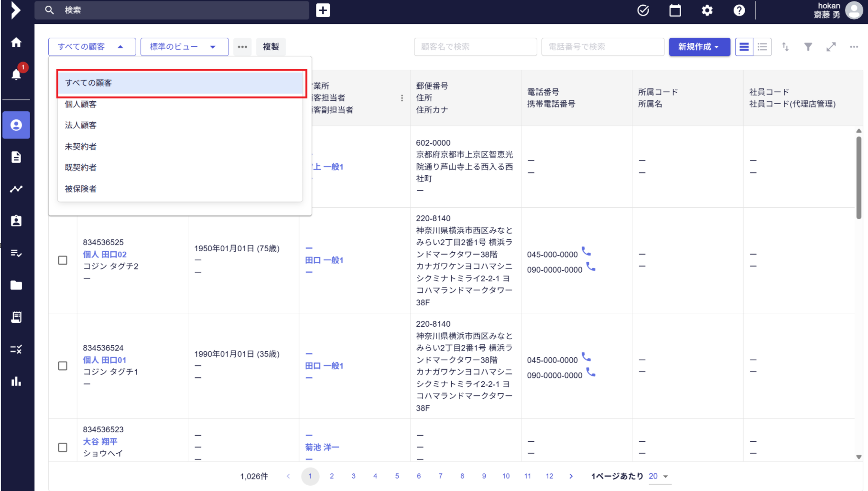Image resolution: width=868 pixels, height=491 pixels.
Task: Tick the checkbox for 大谷 翔平
Action: point(63,448)
